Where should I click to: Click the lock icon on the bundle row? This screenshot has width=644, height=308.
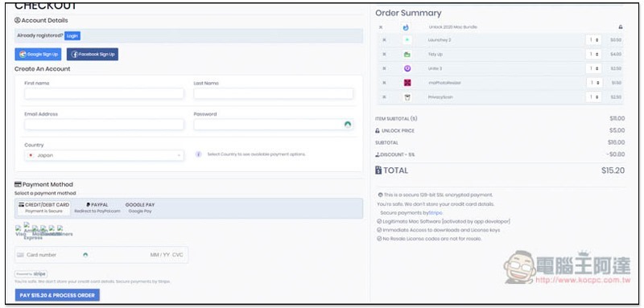(621, 27)
